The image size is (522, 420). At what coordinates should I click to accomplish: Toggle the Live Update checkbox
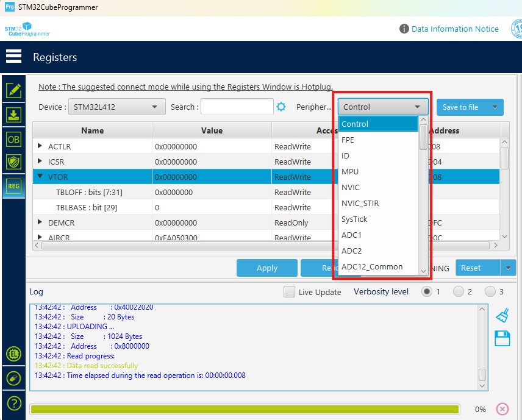point(289,292)
